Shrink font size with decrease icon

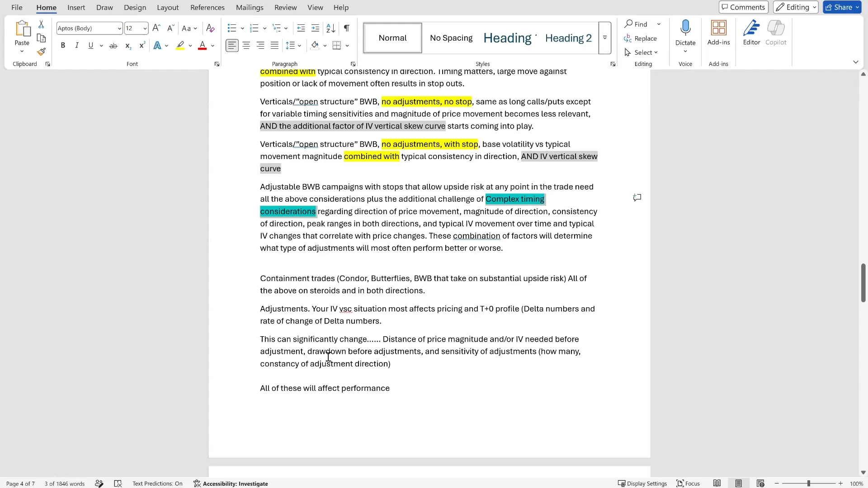click(170, 28)
